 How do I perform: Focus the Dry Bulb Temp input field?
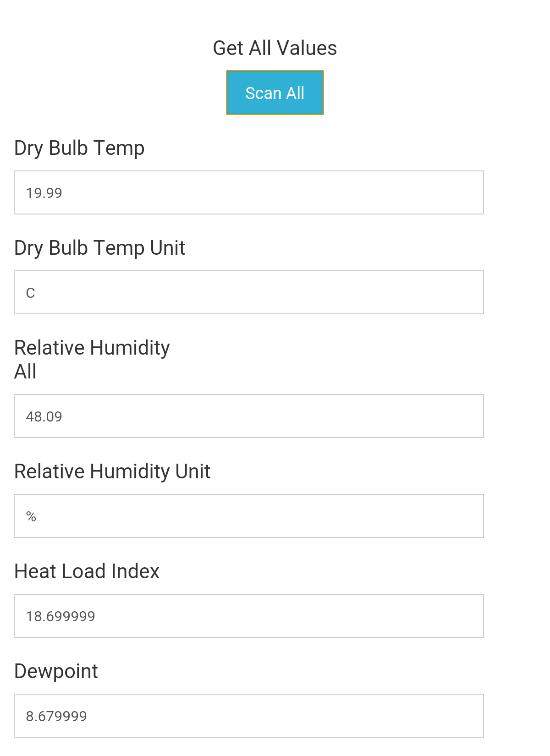point(249,192)
